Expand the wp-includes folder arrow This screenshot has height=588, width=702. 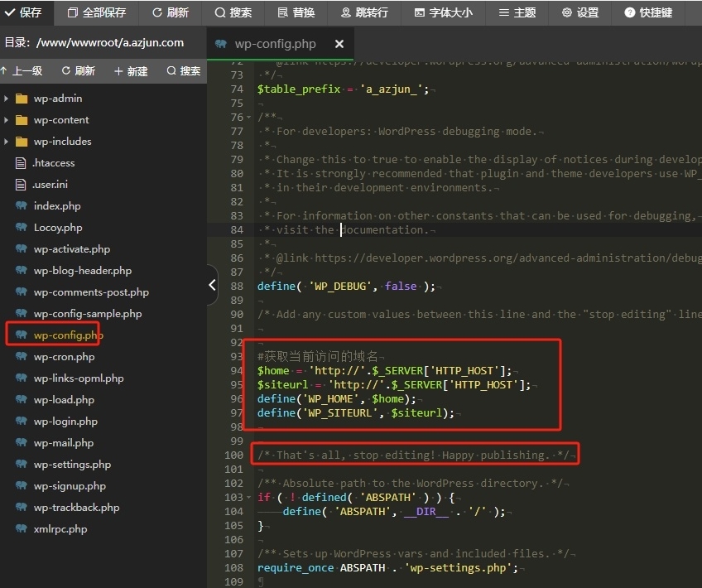click(6, 141)
